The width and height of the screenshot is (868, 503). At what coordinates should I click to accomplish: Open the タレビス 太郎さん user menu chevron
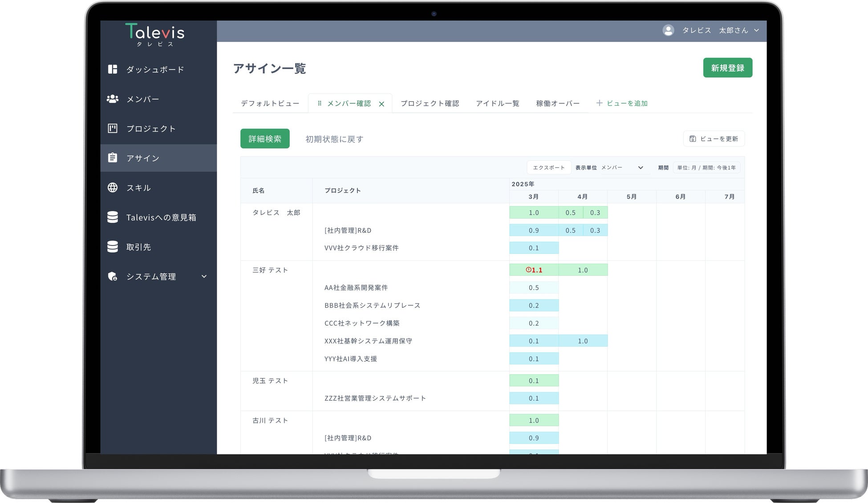[x=756, y=30]
